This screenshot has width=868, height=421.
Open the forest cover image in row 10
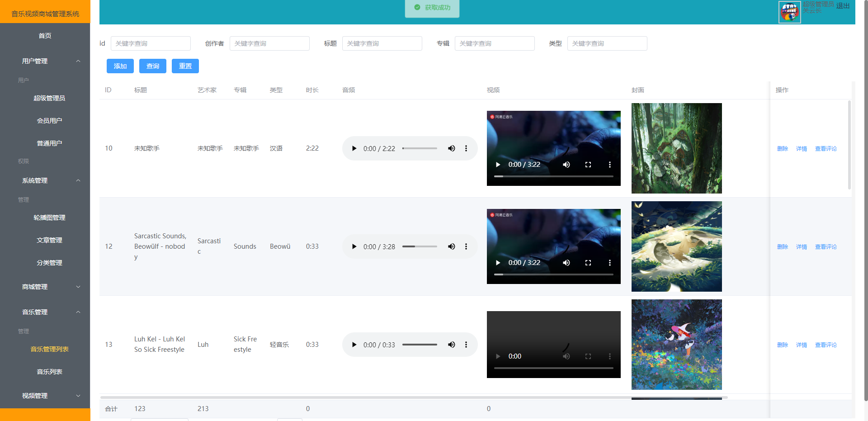point(677,148)
